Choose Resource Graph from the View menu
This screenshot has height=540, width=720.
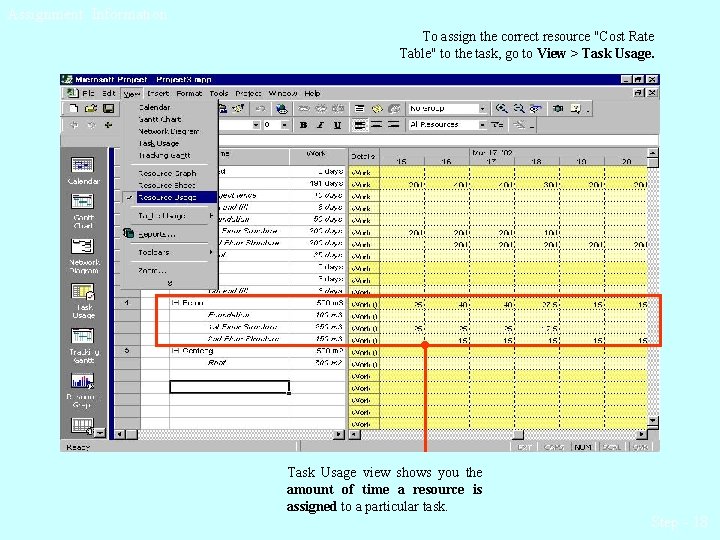167,173
